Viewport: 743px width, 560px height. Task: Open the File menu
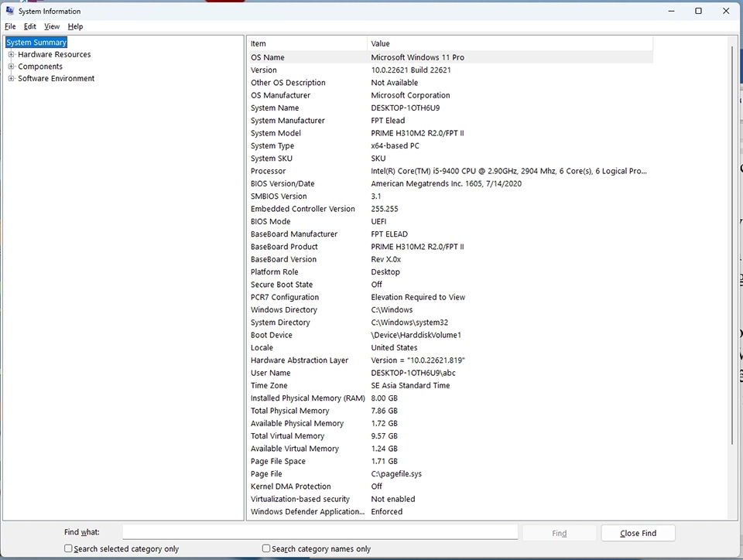[10, 26]
